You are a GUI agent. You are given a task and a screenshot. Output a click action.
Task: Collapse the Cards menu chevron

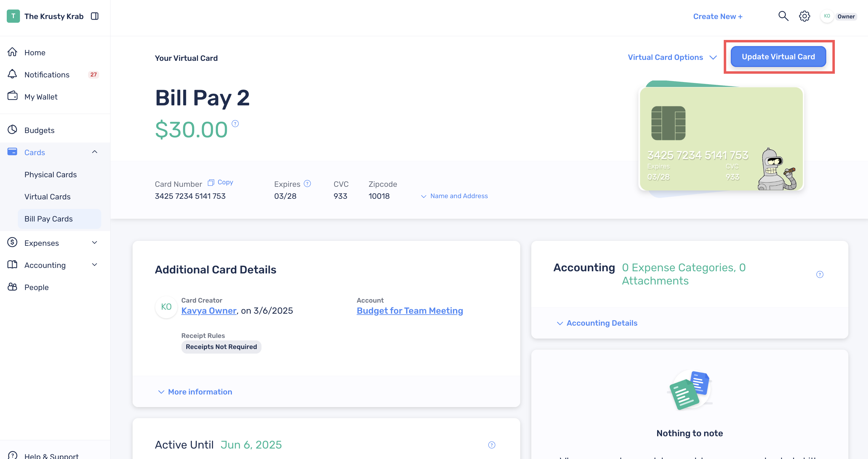point(95,152)
